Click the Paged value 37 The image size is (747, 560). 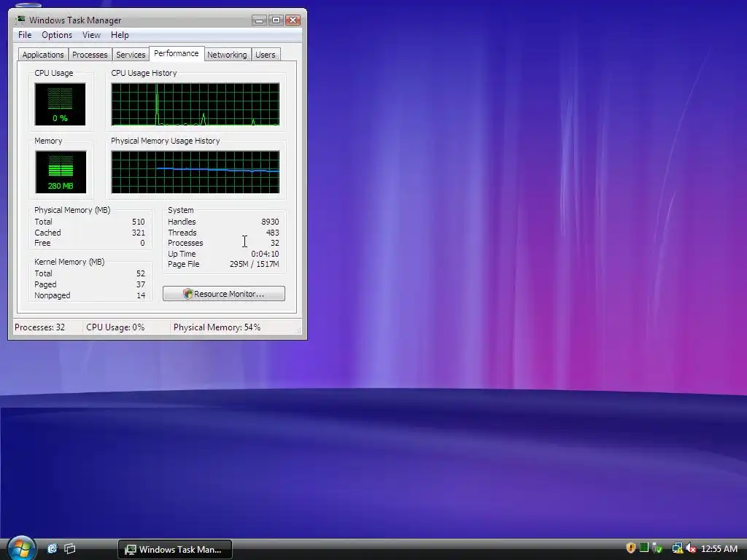pyautogui.click(x=141, y=285)
